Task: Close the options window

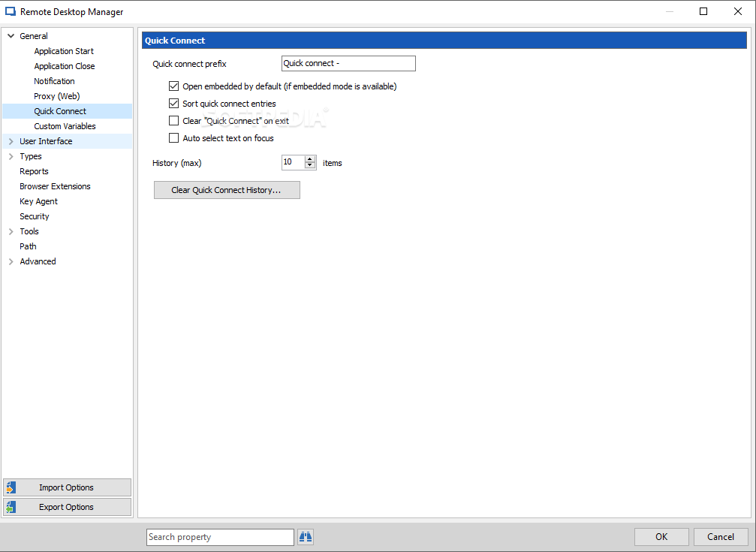Action: (738, 11)
